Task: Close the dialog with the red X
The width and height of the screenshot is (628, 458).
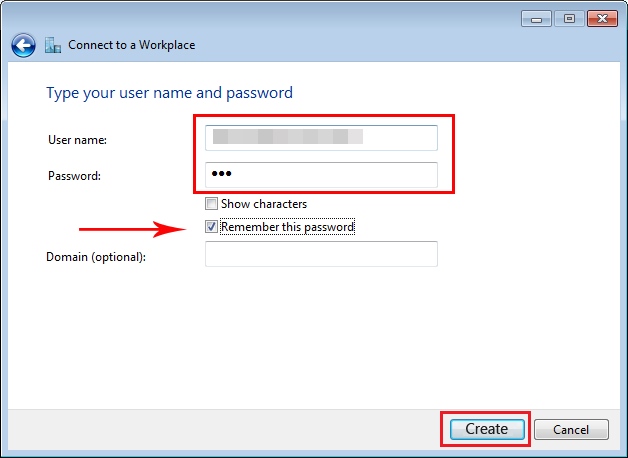Action: pyautogui.click(x=602, y=19)
